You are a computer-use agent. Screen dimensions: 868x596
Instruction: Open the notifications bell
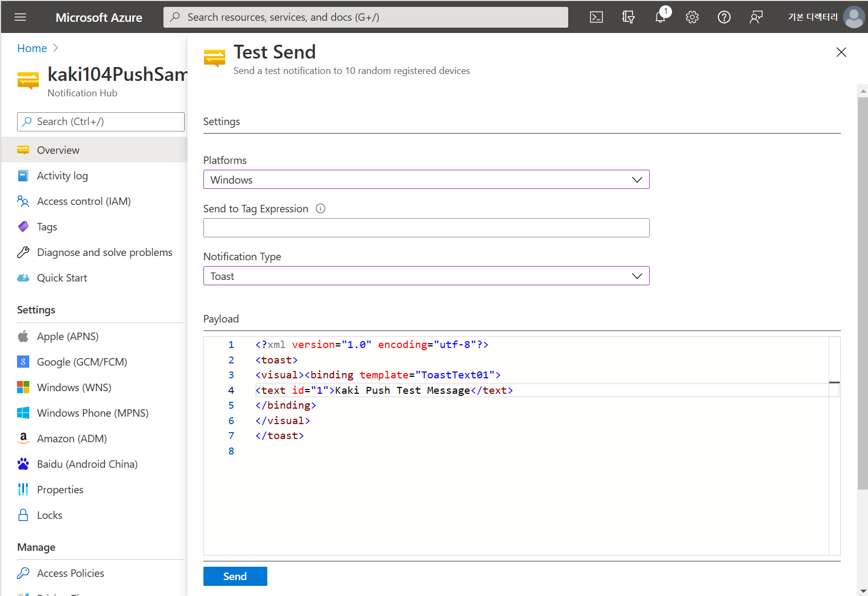pyautogui.click(x=660, y=17)
